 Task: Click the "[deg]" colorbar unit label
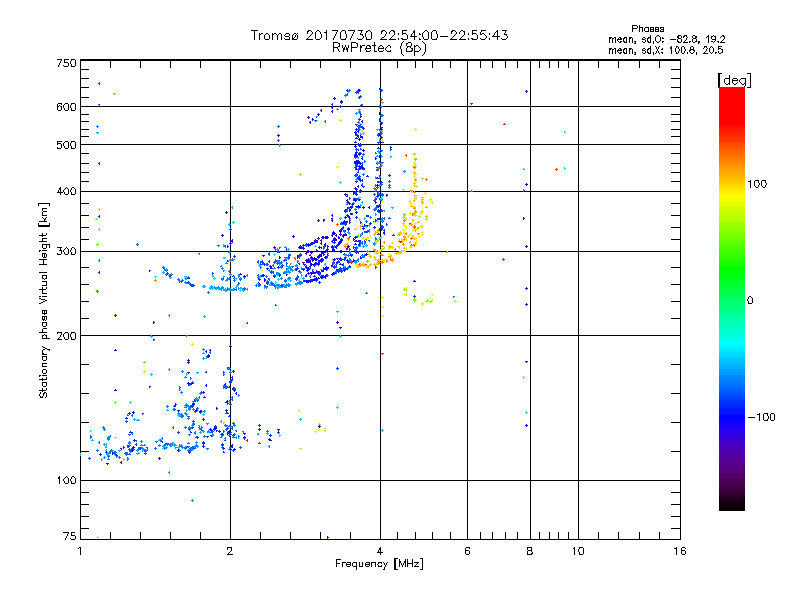(734, 80)
